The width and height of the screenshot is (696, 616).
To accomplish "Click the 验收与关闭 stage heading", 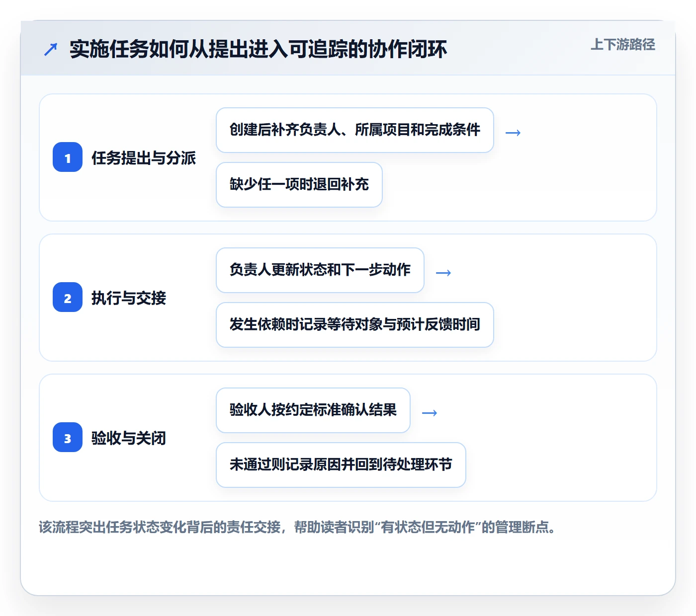I will click(x=129, y=438).
